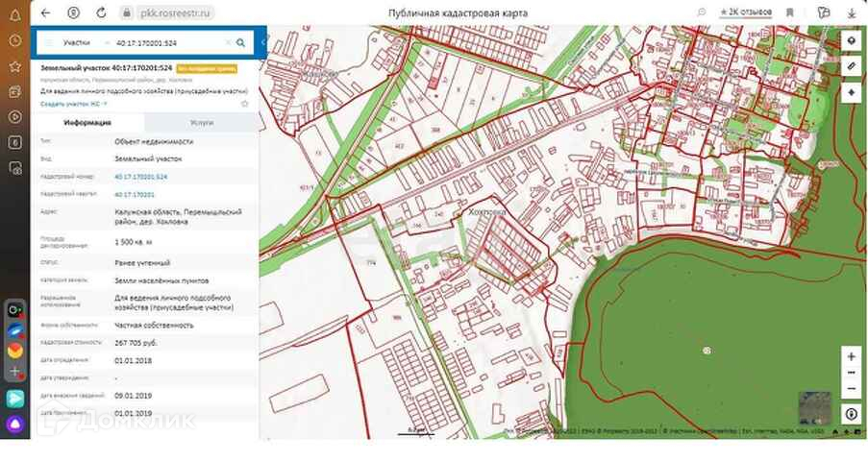Click the cadastral number search field
The height and width of the screenshot is (461, 868).
167,42
